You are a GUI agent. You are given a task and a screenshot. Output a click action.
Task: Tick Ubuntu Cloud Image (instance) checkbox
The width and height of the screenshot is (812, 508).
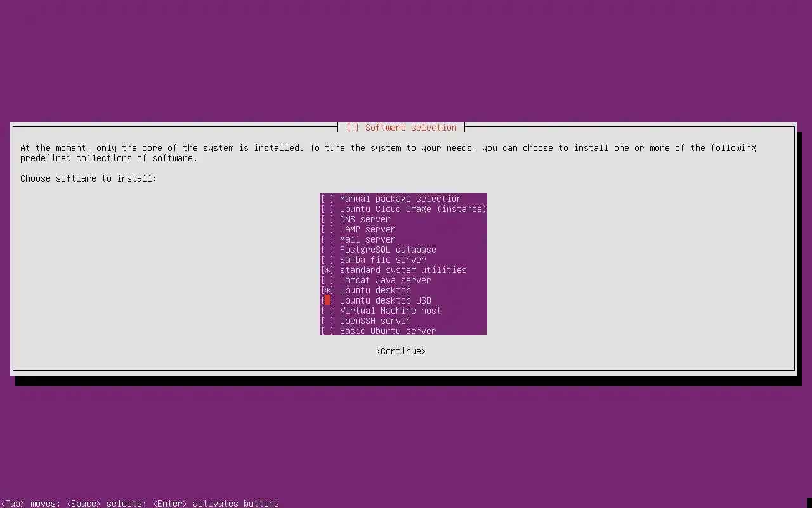[x=327, y=209]
